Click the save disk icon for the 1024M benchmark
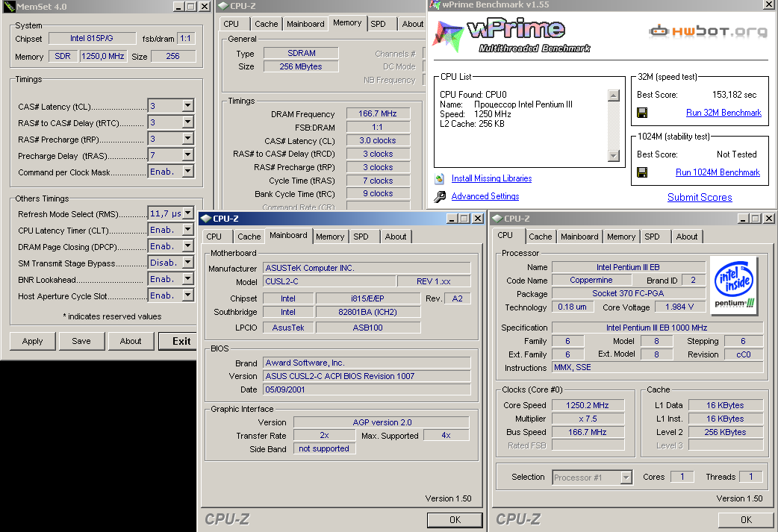 point(642,172)
